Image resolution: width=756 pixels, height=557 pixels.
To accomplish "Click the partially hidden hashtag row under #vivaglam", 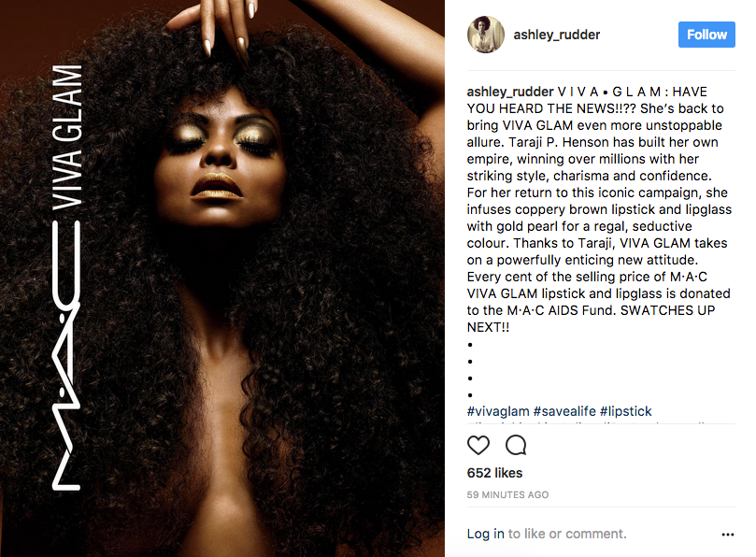I will point(588,422).
